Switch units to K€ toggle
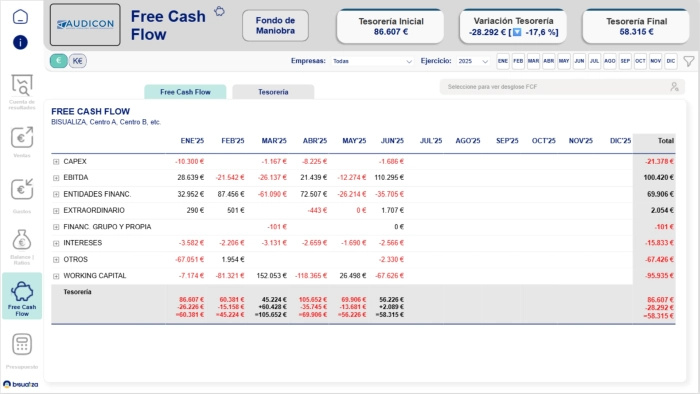 point(78,61)
